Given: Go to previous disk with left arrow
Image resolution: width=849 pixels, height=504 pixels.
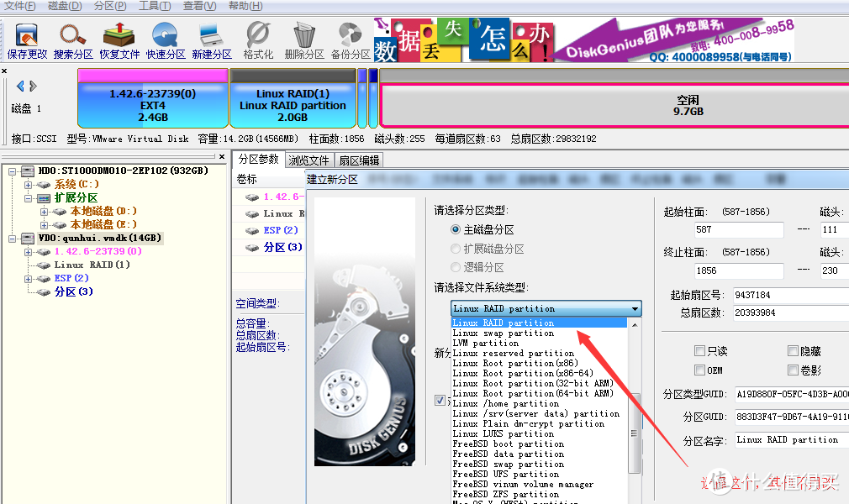Looking at the screenshot, I should 20,86.
